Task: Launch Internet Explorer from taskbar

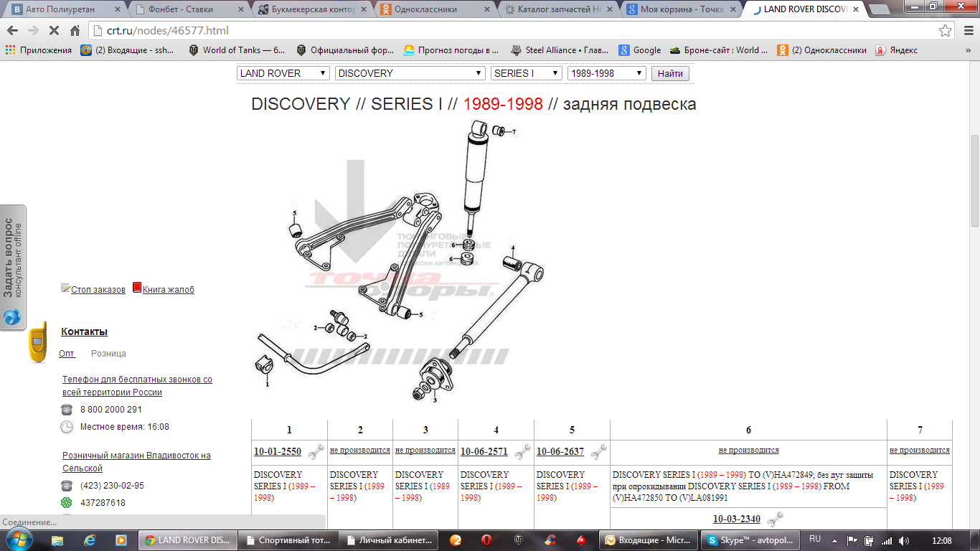Action: click(x=90, y=540)
